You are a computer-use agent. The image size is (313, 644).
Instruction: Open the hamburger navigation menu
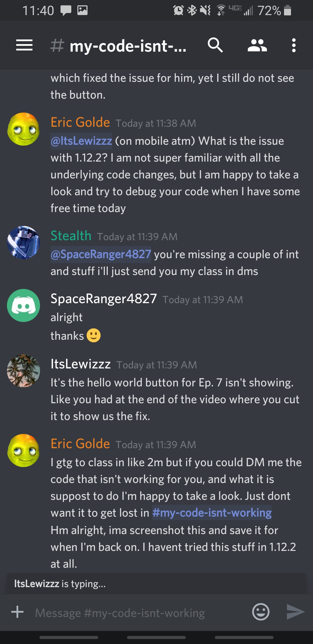[24, 45]
